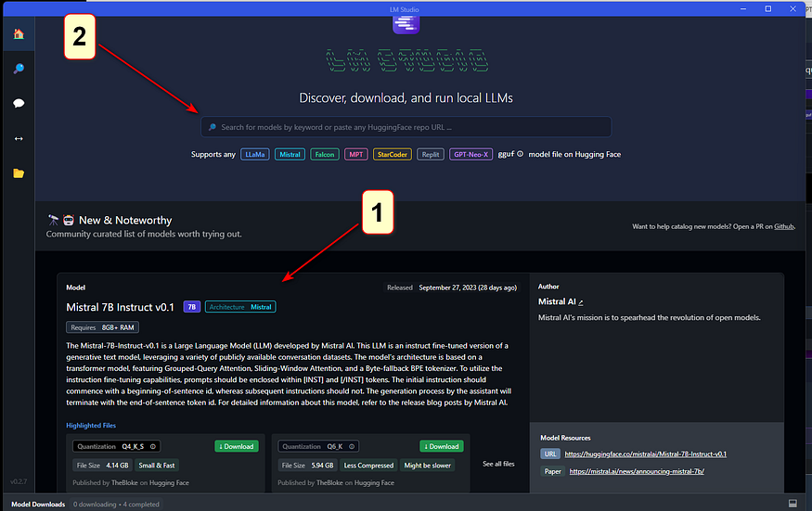
Task: Select the Replit architecture tag
Action: pyautogui.click(x=431, y=154)
